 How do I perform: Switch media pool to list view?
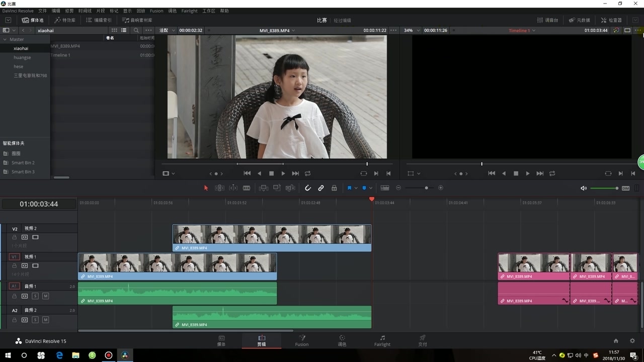pyautogui.click(x=124, y=30)
